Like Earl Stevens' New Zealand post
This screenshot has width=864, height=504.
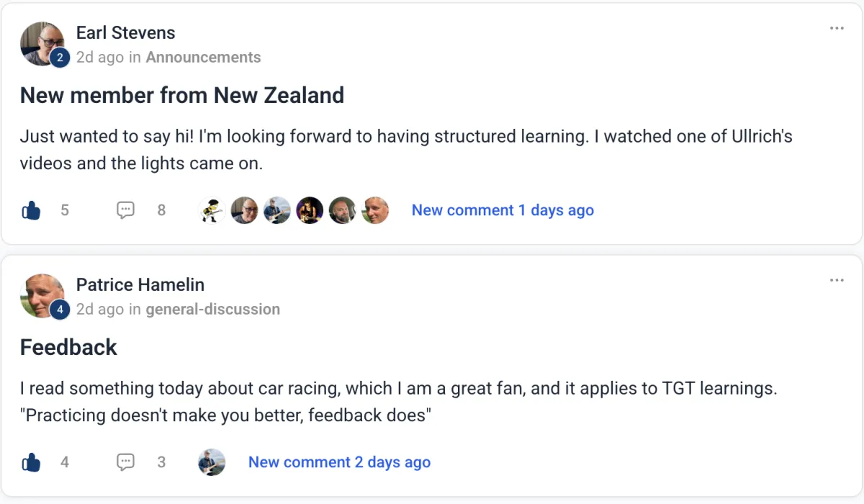(x=31, y=211)
